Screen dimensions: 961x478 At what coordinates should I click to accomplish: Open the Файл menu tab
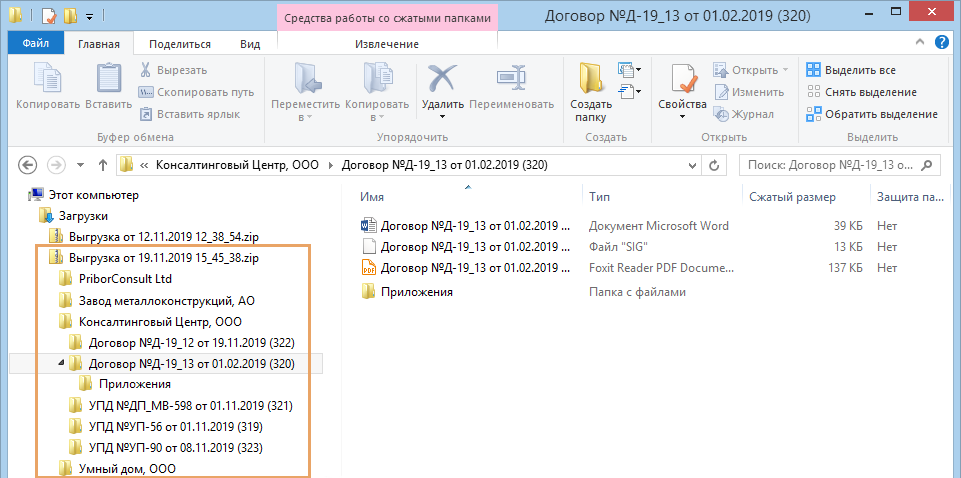36,44
